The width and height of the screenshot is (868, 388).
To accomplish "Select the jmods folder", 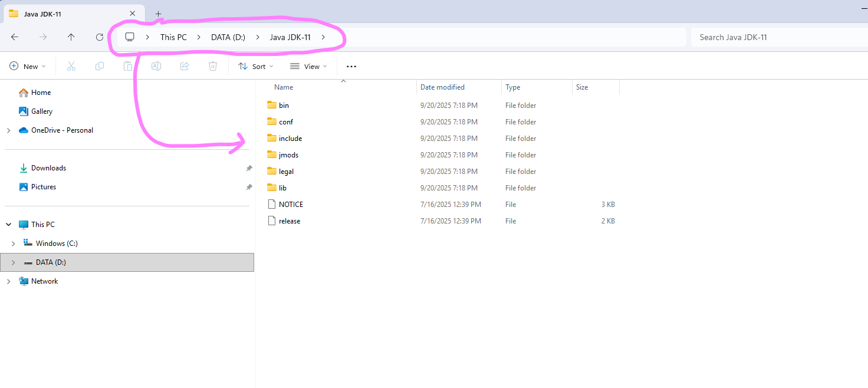I will [288, 155].
